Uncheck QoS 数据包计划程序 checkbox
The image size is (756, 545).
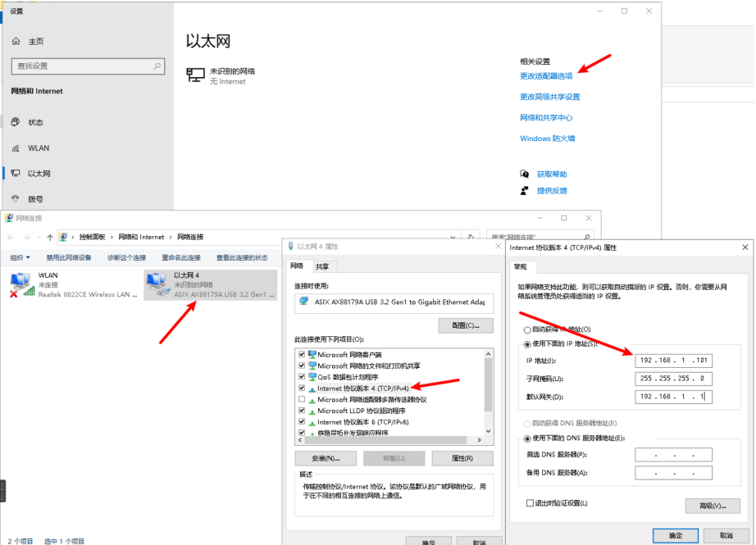[302, 376]
